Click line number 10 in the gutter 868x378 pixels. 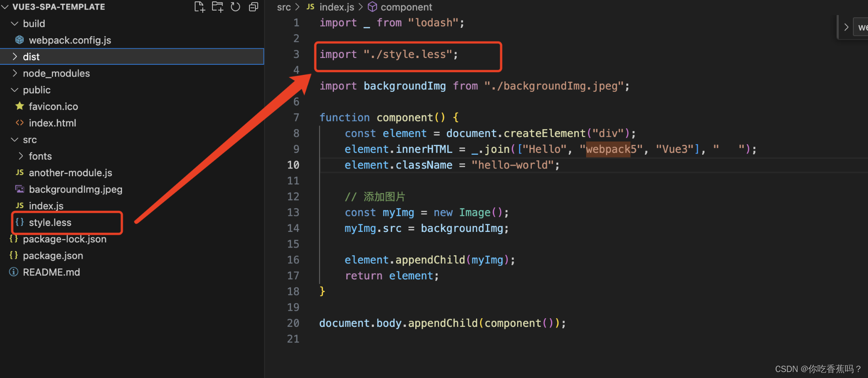293,165
